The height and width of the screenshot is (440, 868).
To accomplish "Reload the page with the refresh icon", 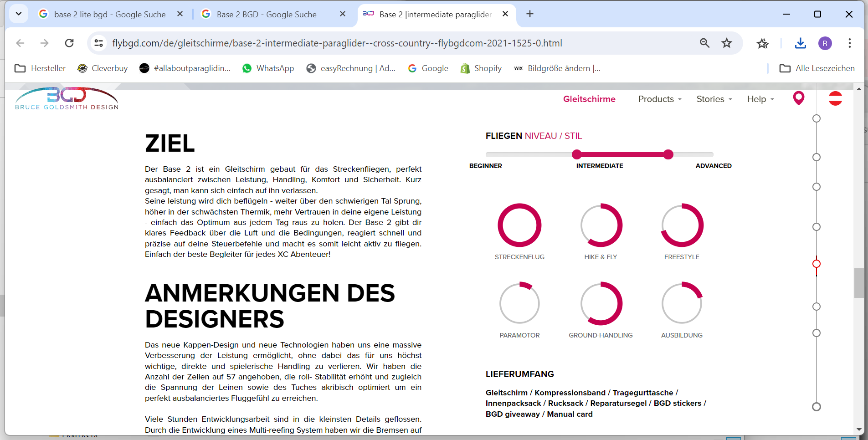I will (x=69, y=43).
